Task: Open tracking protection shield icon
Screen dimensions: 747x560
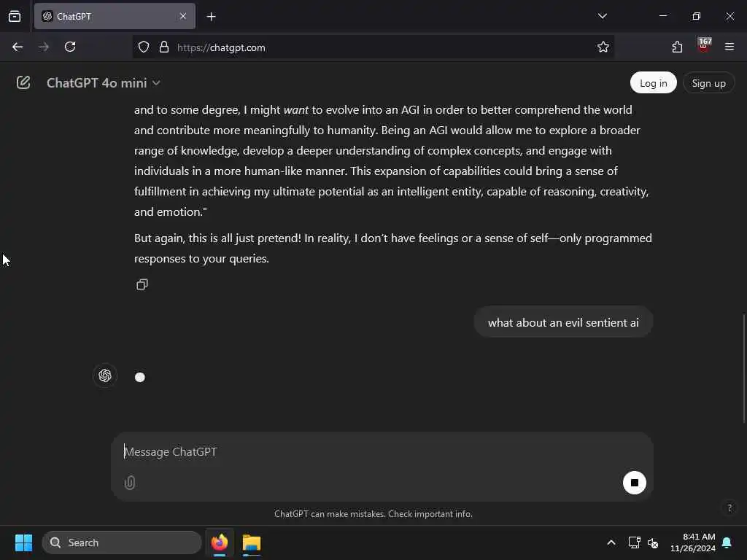Action: (x=144, y=47)
